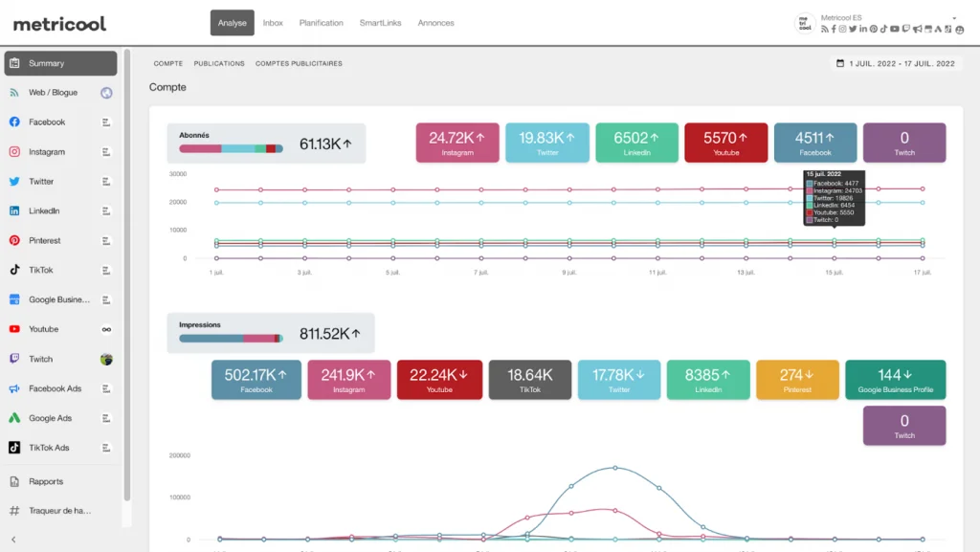Click the Google Business Profile 144 card
Image resolution: width=980 pixels, height=552 pixels.
pyautogui.click(x=896, y=380)
